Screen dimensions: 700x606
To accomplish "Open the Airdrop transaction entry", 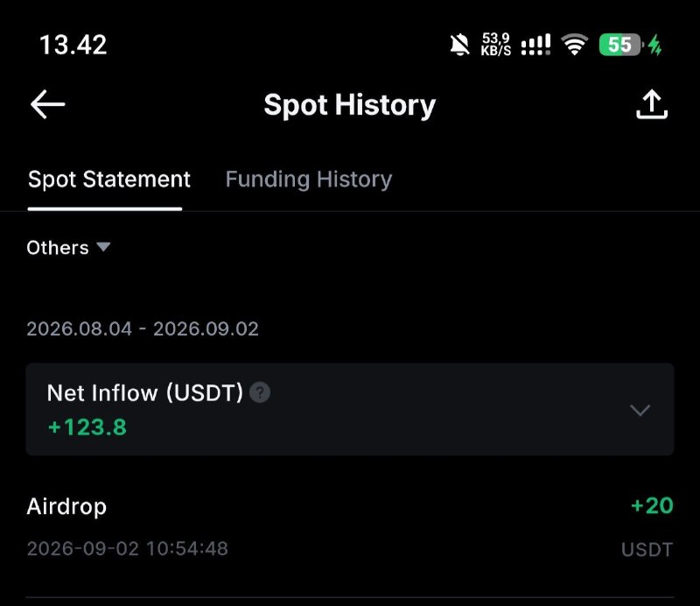I will pyautogui.click(x=349, y=526).
